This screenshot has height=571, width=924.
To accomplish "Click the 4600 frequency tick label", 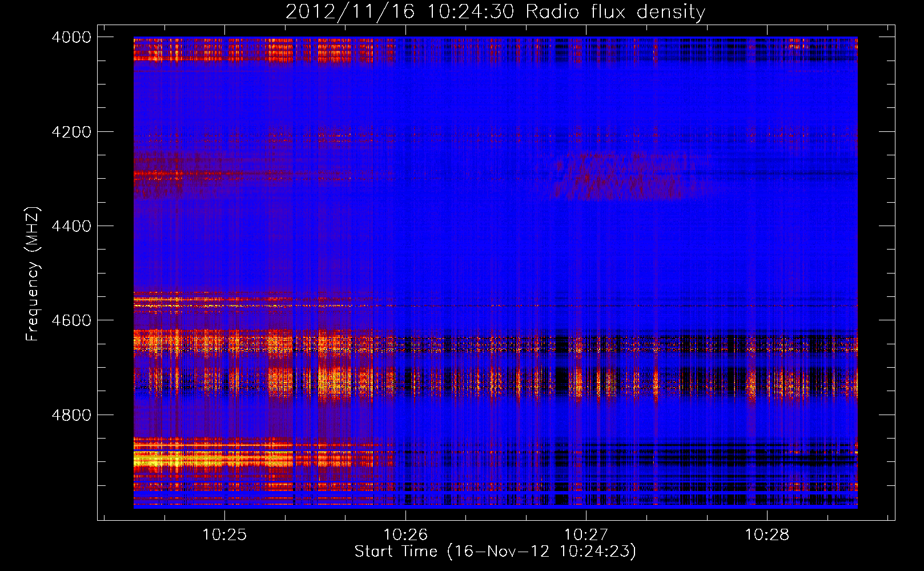I will [x=71, y=320].
